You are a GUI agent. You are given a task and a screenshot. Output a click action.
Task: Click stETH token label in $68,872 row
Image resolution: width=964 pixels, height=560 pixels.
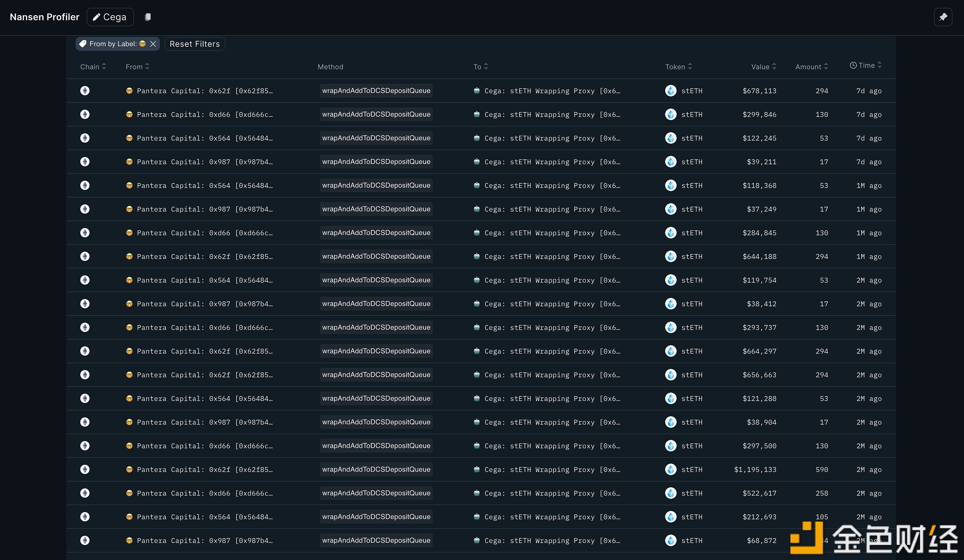[692, 541]
